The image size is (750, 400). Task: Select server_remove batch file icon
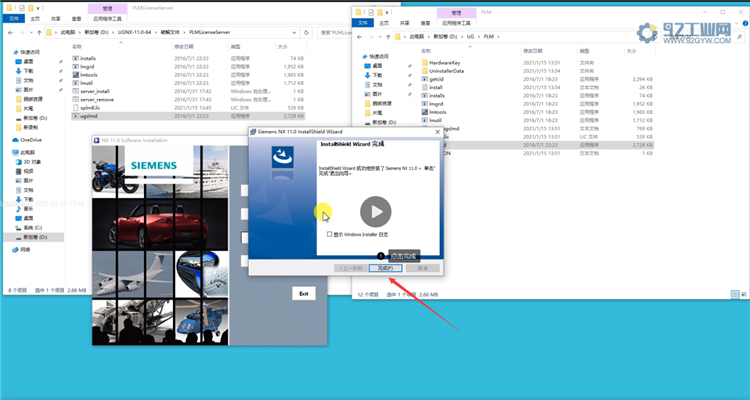[76, 100]
